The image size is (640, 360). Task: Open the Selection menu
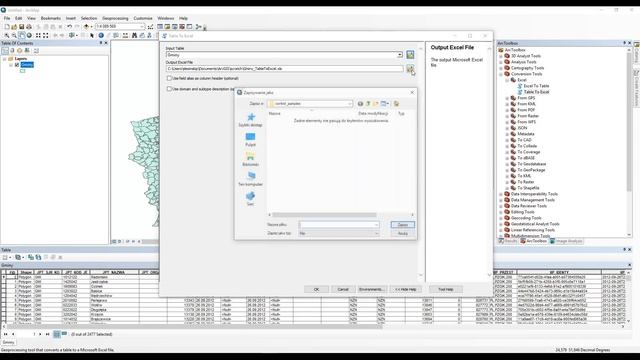click(89, 18)
